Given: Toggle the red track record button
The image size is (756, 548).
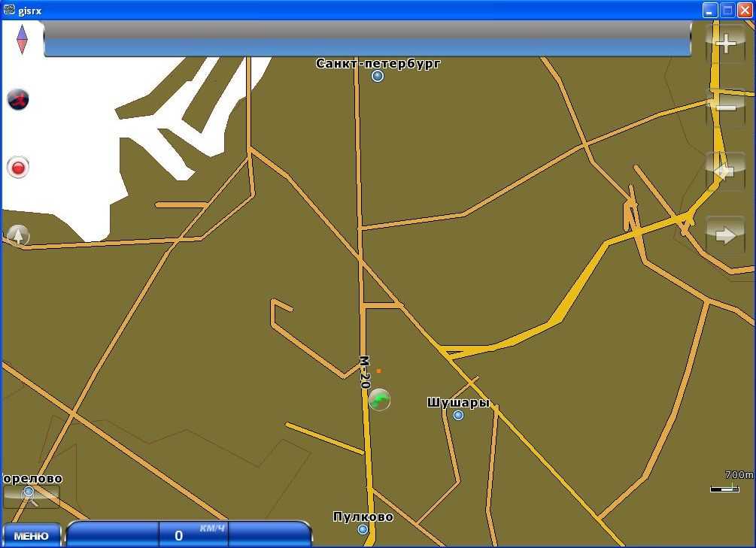Looking at the screenshot, I should tap(18, 167).
